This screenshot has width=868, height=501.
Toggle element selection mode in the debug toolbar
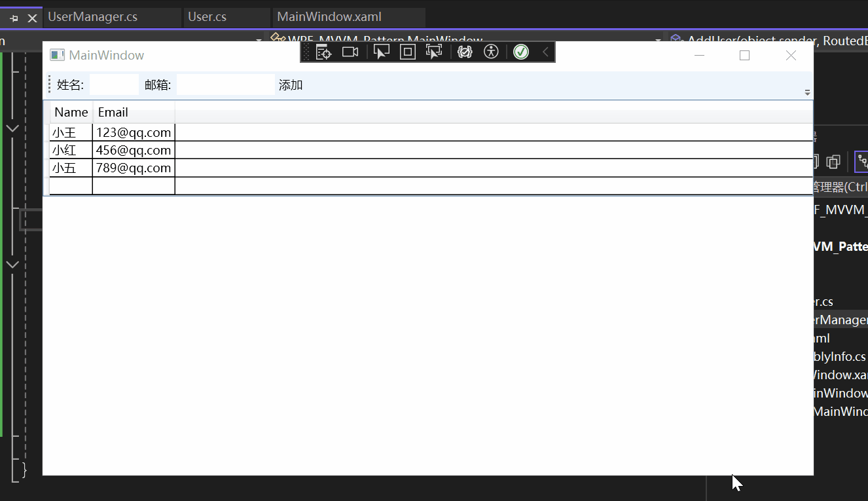[x=382, y=50]
